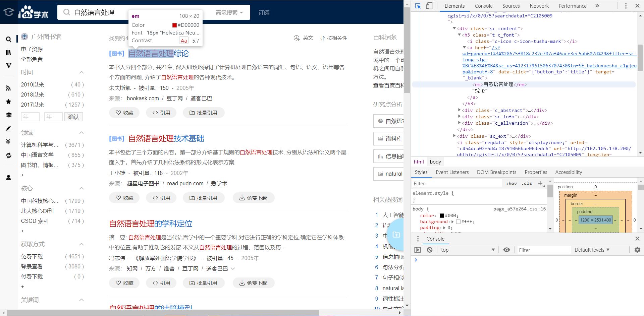Expand the background property triangle
644x316 pixels.
pyautogui.click(x=452, y=222)
